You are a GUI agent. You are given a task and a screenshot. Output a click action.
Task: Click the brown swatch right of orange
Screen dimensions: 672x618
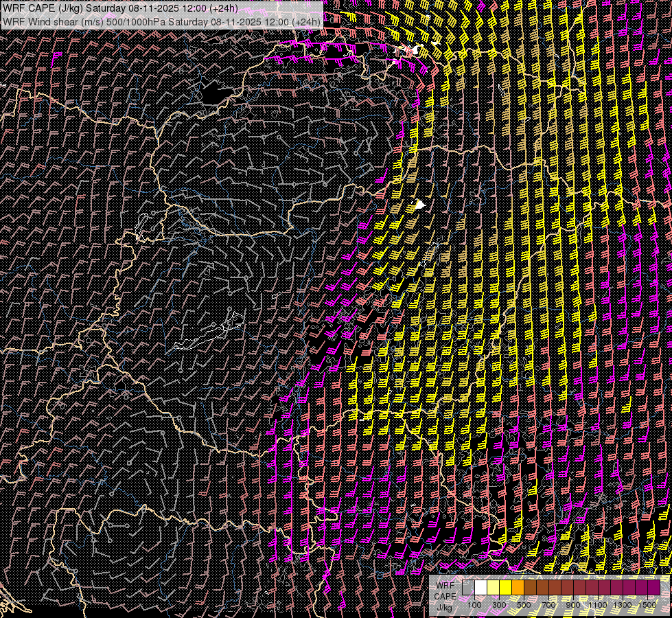click(530, 588)
